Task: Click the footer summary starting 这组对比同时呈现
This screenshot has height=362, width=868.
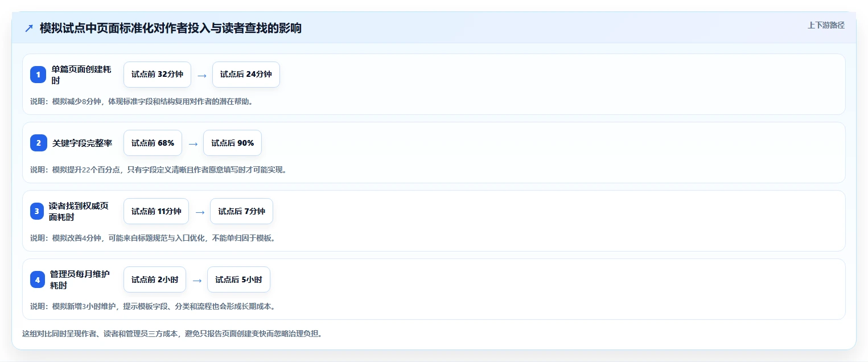Action: pyautogui.click(x=172, y=334)
